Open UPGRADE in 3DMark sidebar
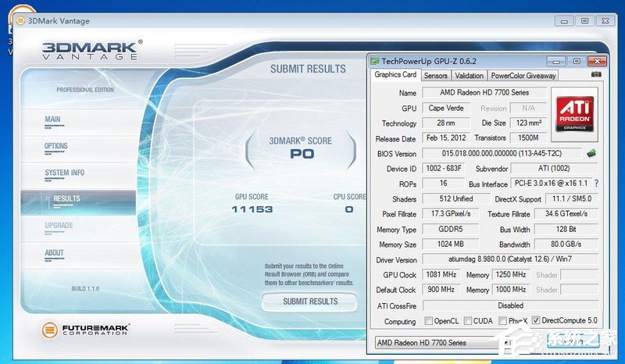The height and width of the screenshot is (364, 625). [x=59, y=225]
